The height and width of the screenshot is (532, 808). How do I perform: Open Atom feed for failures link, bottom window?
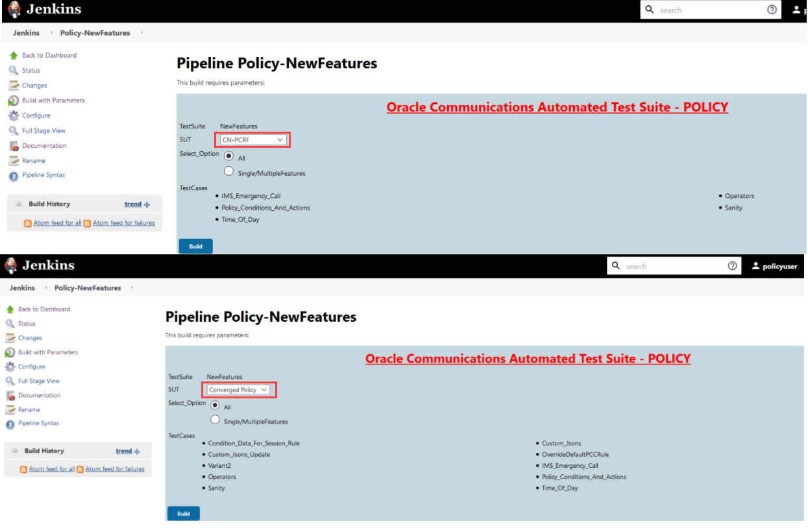(115, 469)
